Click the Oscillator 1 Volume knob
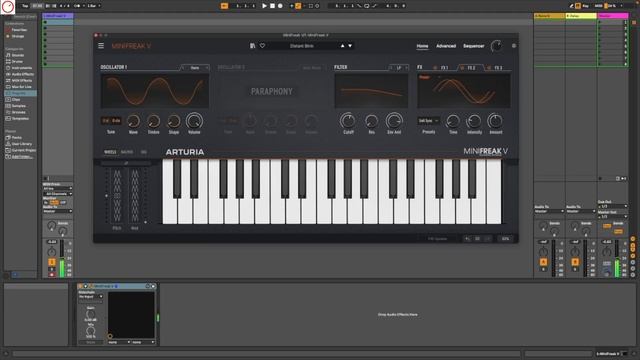 click(x=194, y=121)
